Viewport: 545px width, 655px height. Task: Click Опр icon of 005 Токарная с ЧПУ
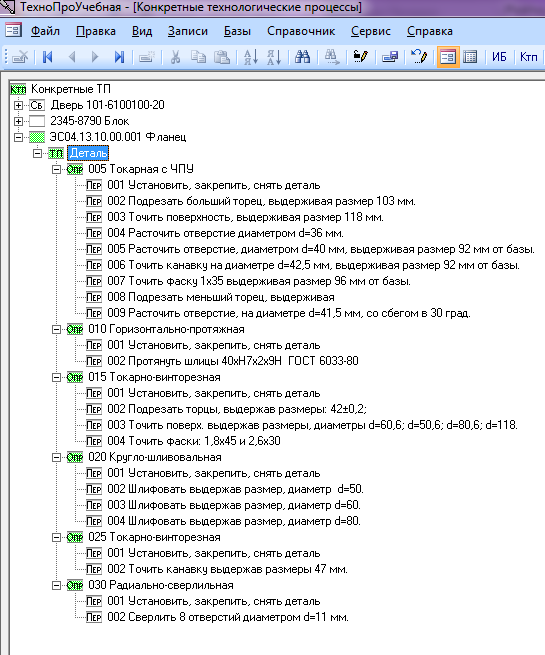point(75,170)
